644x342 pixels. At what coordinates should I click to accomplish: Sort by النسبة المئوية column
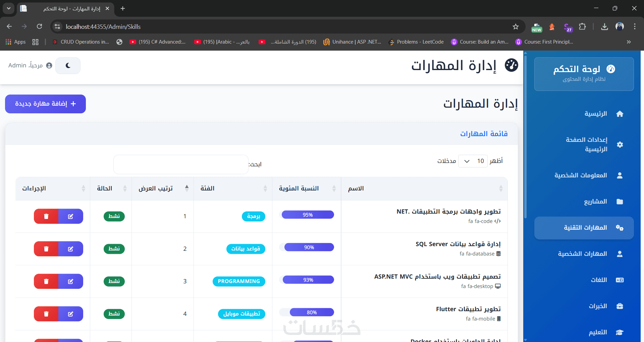[307, 188]
